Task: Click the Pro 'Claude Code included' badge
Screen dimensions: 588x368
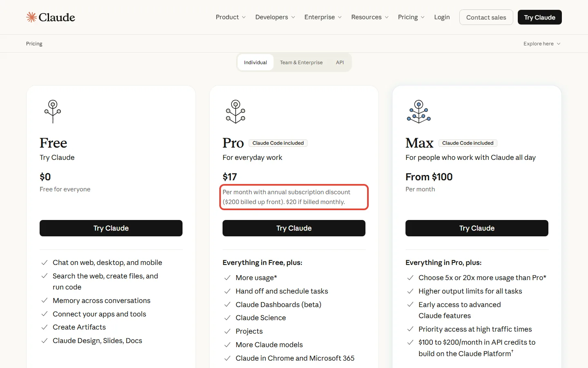Action: point(278,143)
